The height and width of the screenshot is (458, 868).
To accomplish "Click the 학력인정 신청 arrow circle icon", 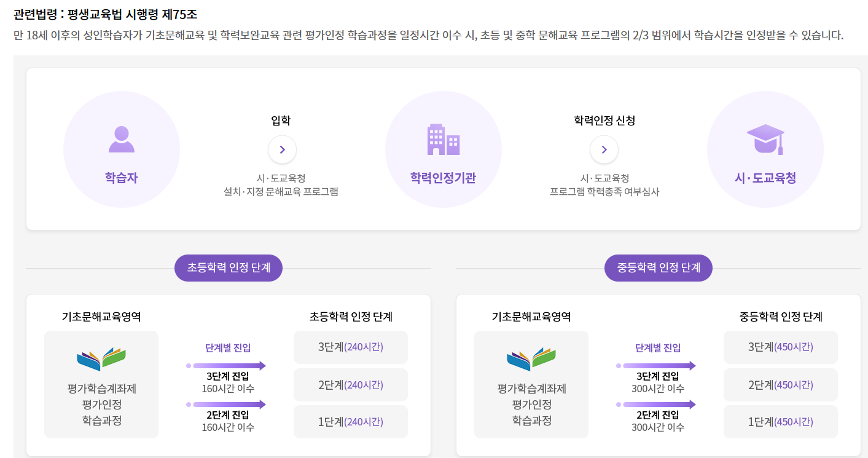I will [x=604, y=149].
